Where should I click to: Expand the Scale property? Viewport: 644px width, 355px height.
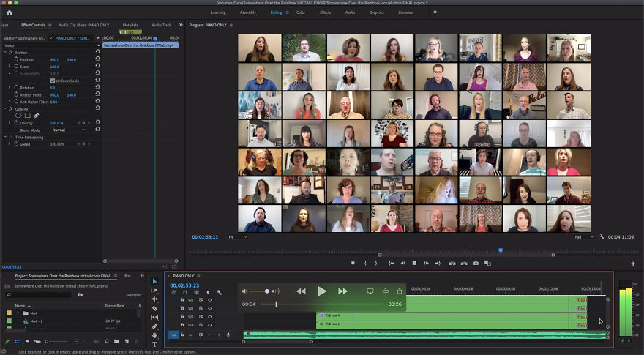pos(10,67)
